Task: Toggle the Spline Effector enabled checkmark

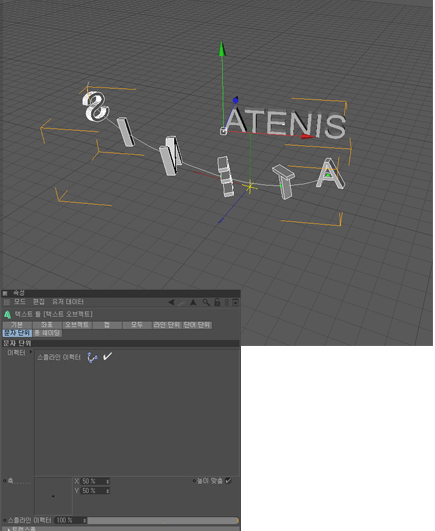Action: coord(107,356)
